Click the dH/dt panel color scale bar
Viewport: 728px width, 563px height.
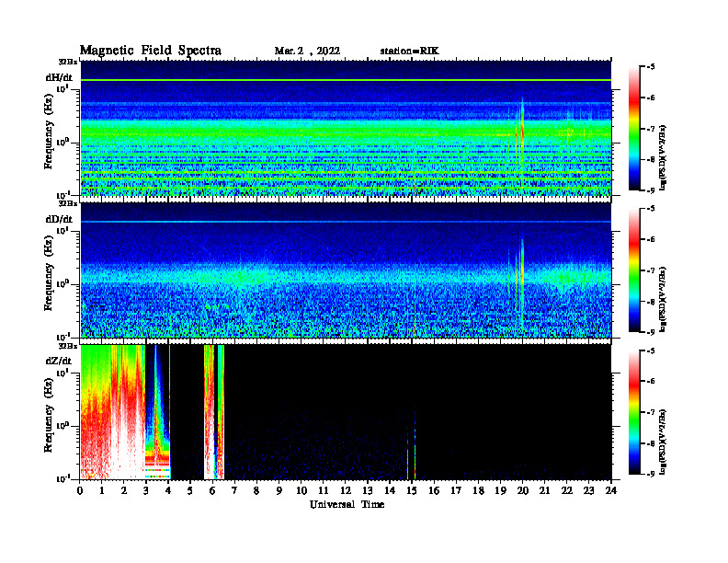pos(633,129)
